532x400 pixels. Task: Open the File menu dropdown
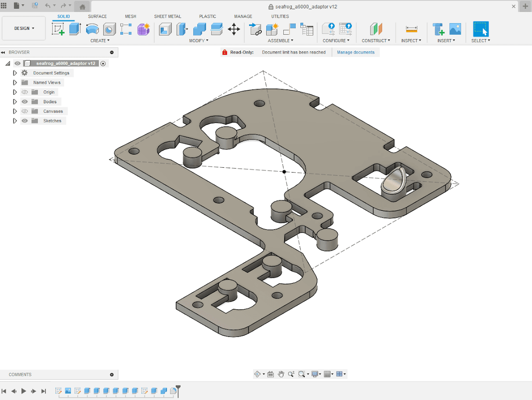(19, 6)
